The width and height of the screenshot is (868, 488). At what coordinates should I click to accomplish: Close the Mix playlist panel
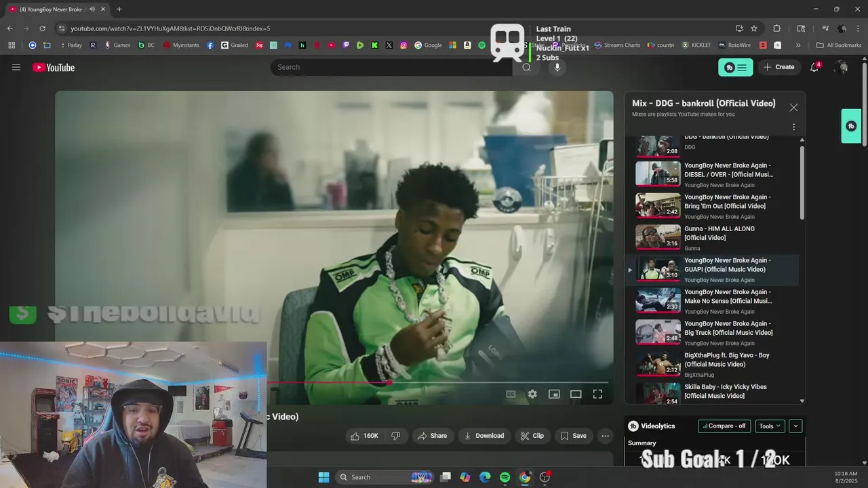(x=793, y=107)
